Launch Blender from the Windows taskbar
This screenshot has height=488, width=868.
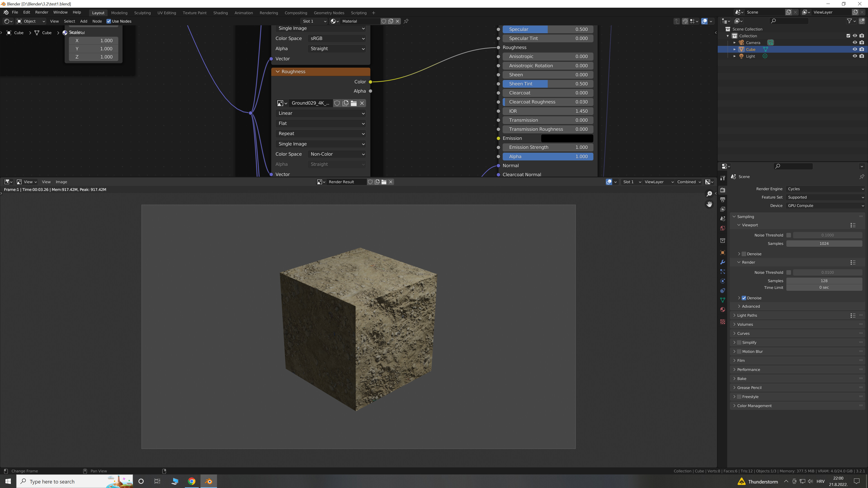pos(209,481)
